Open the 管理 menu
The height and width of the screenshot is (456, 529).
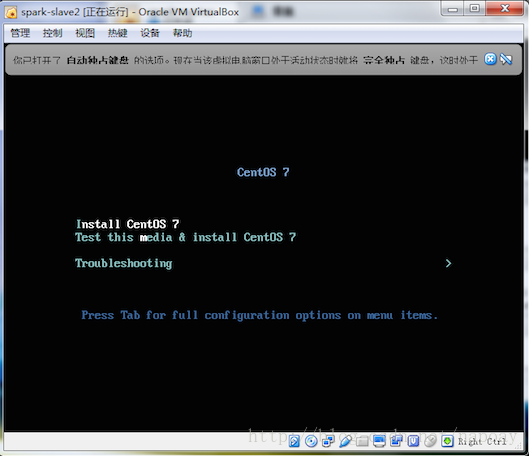pyautogui.click(x=20, y=33)
